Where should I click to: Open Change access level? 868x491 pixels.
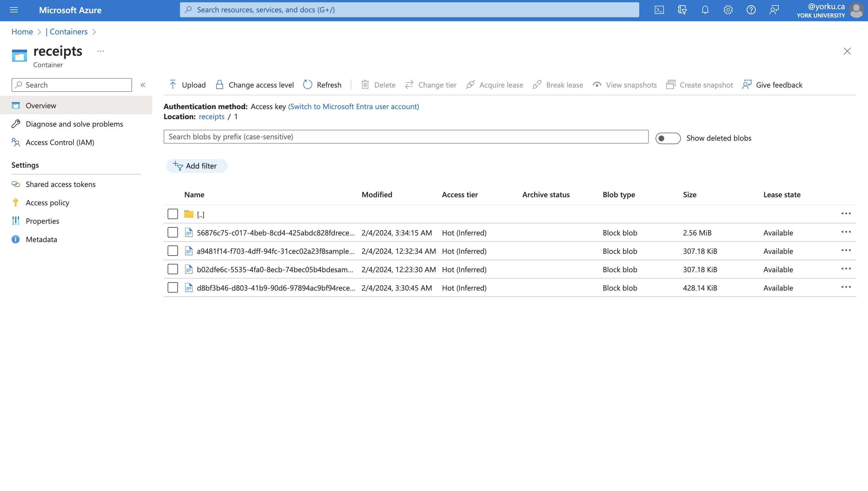[255, 85]
